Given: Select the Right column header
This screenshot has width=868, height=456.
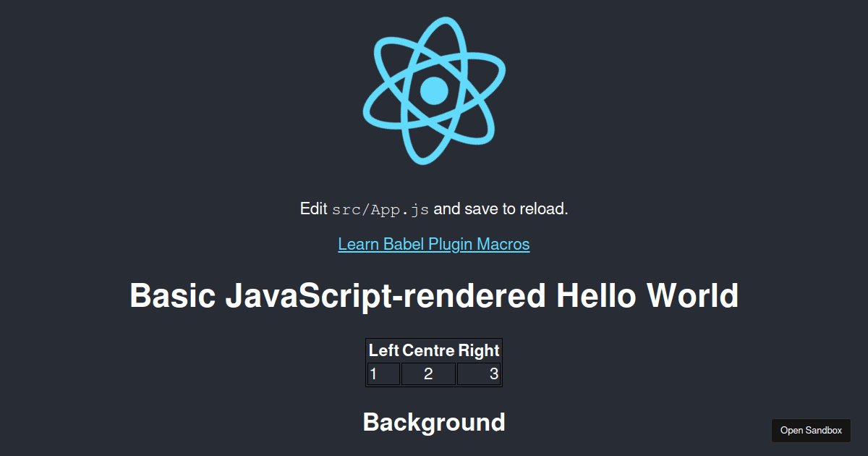Looking at the screenshot, I should click(x=479, y=350).
